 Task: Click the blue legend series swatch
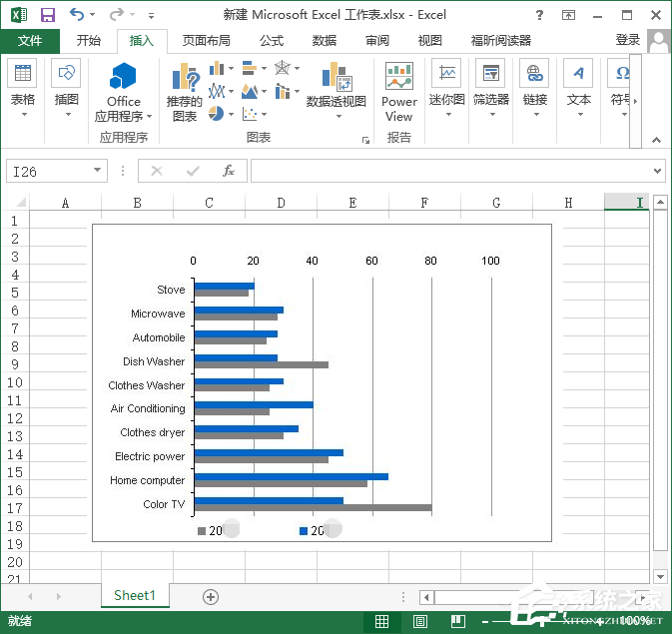[304, 531]
